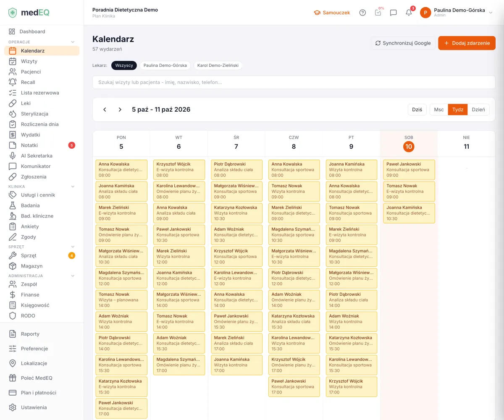Go to next week with right chevron
Viewport: 504px width, 420px height.
coord(120,110)
